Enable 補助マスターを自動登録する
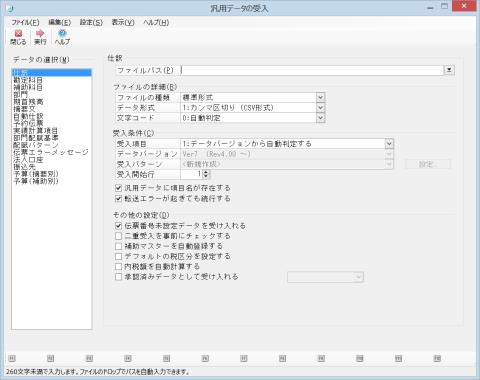 tap(118, 246)
